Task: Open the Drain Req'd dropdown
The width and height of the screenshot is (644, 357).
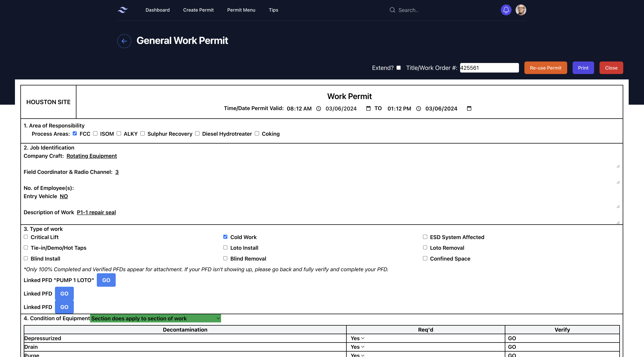Action: coord(358,347)
